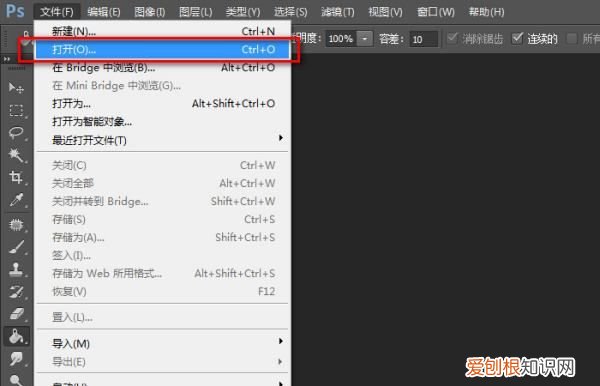Choose 关闭并转到 Bridge... entry

(163, 201)
